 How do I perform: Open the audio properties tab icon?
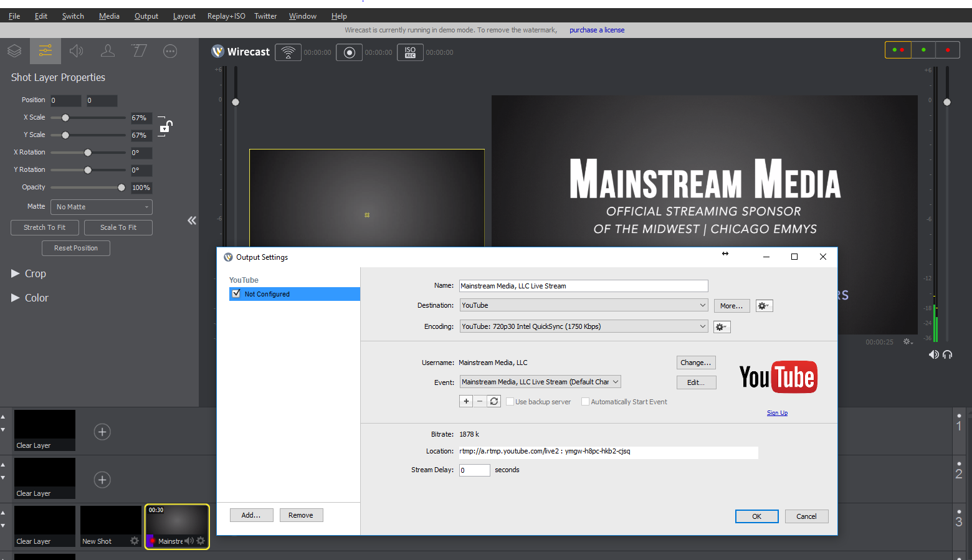77,51
